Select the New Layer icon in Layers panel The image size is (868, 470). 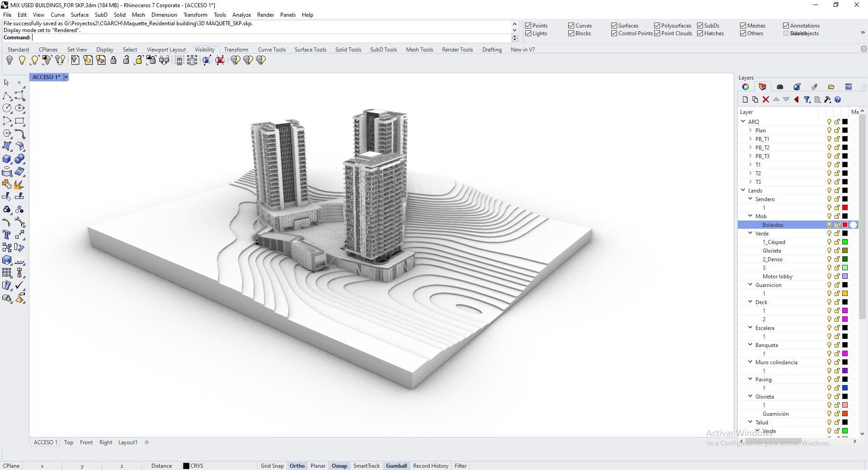click(745, 99)
